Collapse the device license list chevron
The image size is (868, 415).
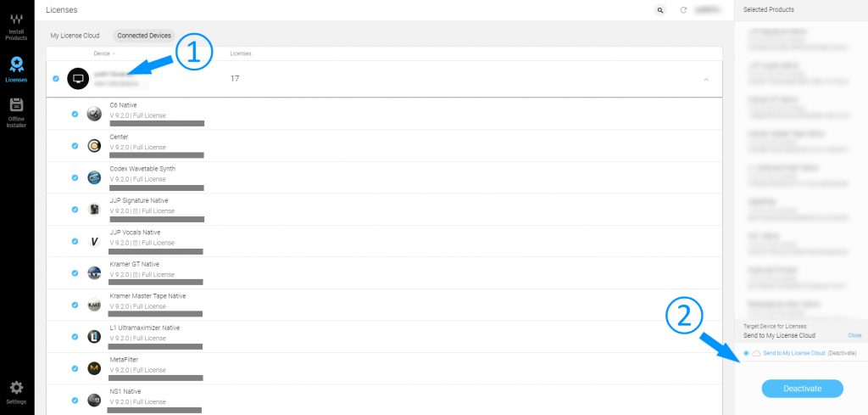click(707, 79)
